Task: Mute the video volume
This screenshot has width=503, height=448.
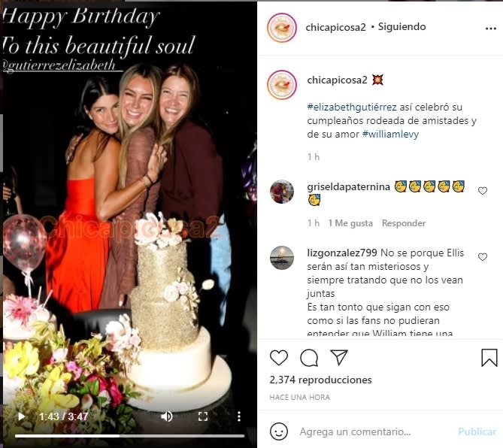Action: point(167,416)
